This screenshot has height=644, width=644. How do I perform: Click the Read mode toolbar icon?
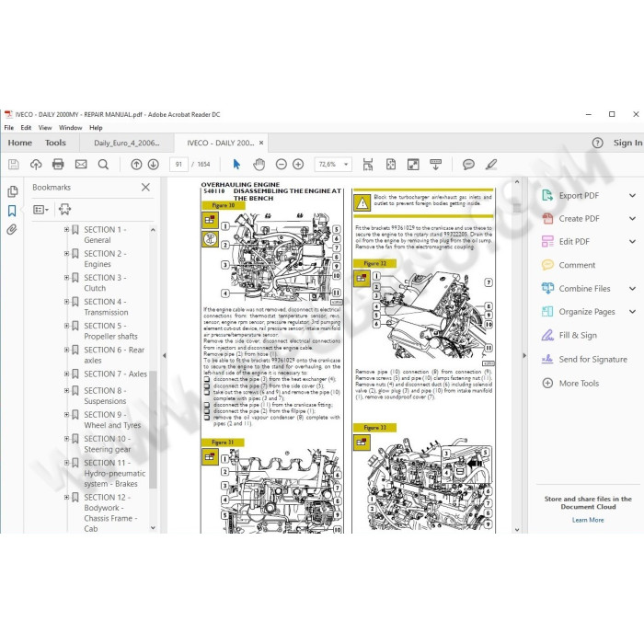436,165
